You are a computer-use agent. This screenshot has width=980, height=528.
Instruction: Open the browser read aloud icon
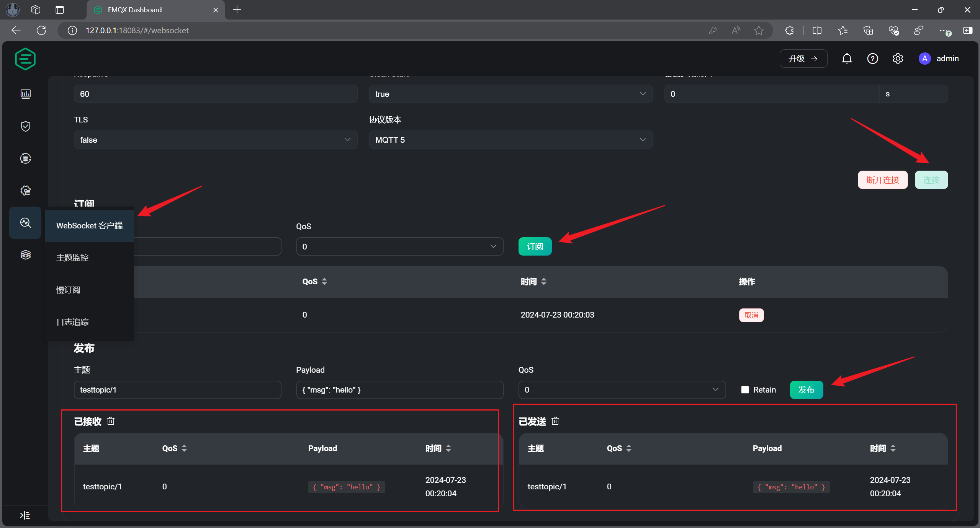tap(736, 30)
